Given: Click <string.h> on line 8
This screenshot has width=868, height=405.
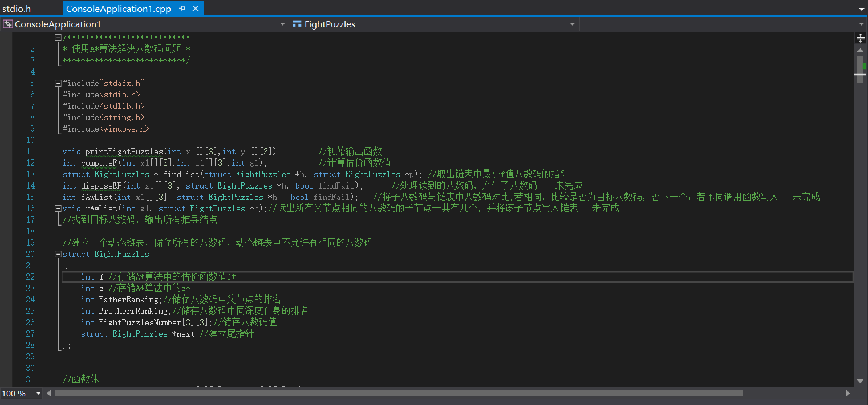Looking at the screenshot, I should click(x=121, y=117).
